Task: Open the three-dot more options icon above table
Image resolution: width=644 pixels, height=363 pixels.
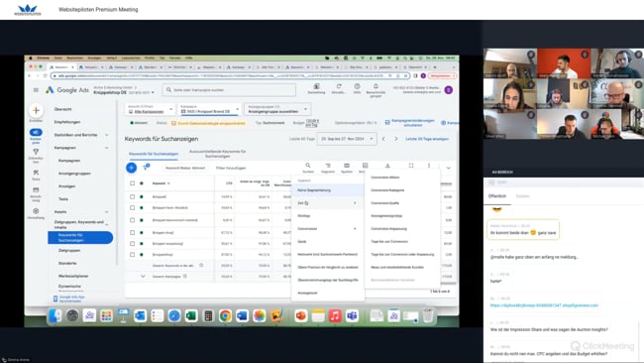Action: coord(429,166)
